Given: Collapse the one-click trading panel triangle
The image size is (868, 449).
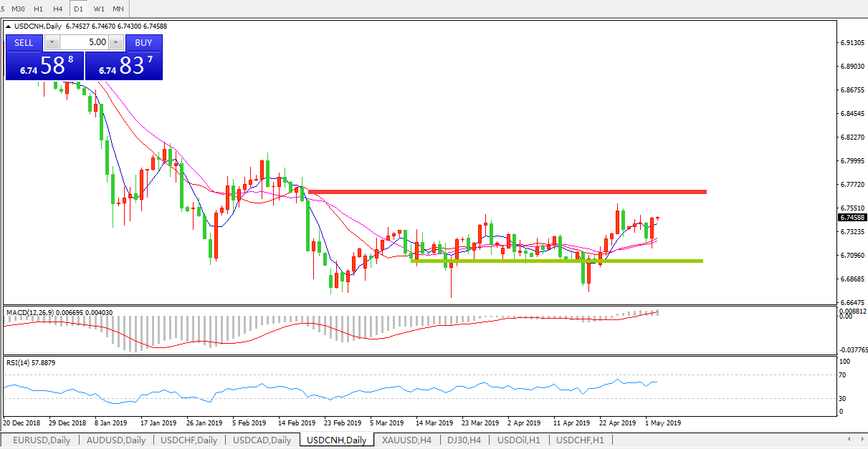Looking at the screenshot, I should coord(9,26).
